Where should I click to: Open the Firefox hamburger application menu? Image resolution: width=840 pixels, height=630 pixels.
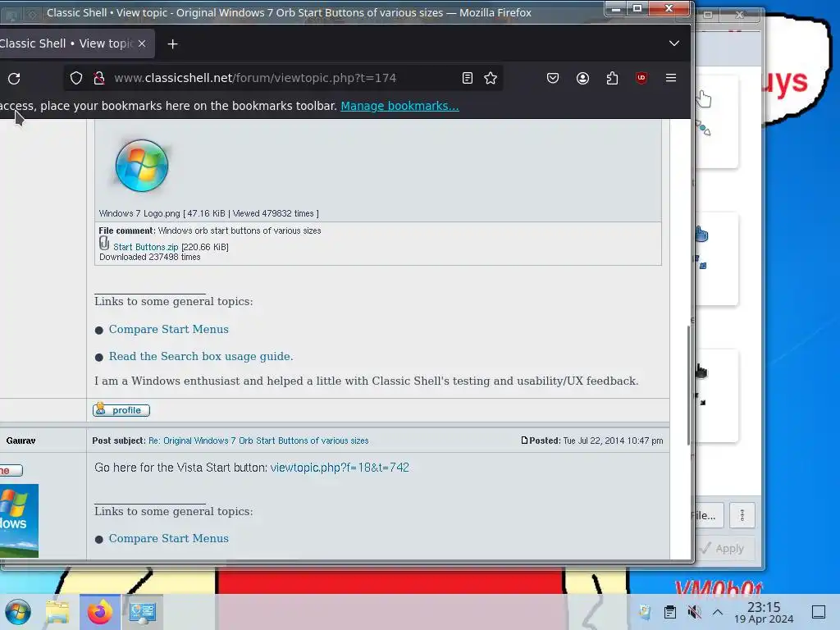tap(671, 78)
